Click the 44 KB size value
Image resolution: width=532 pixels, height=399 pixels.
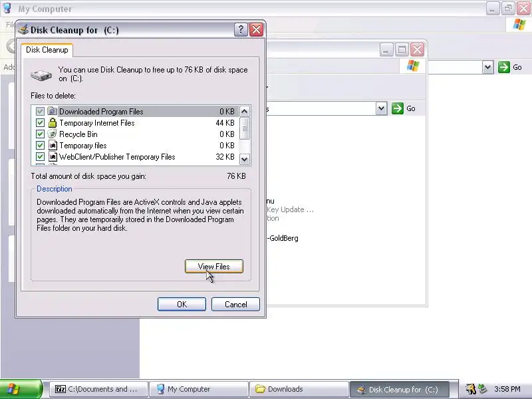(x=225, y=123)
